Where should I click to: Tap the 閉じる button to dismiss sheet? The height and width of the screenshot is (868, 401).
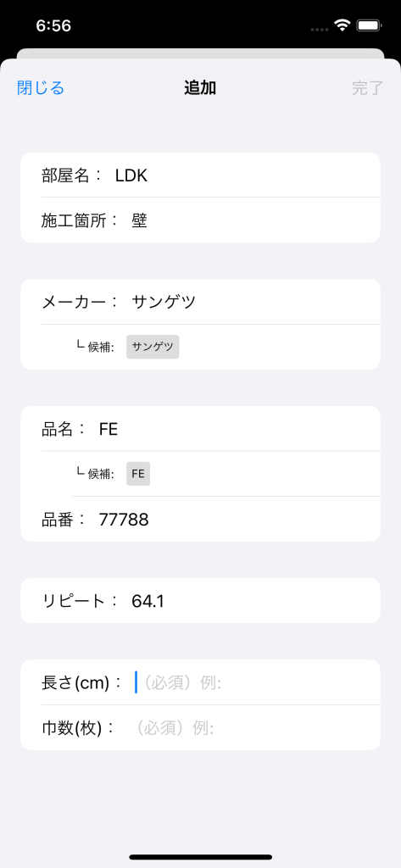coord(41,88)
